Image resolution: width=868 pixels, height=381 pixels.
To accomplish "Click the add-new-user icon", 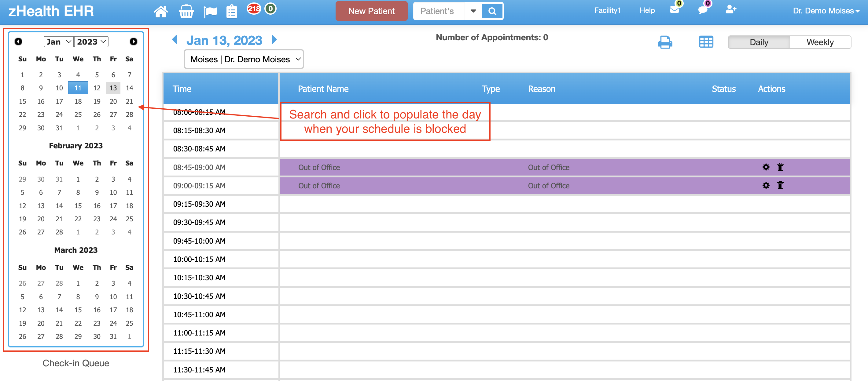I will click(x=731, y=10).
